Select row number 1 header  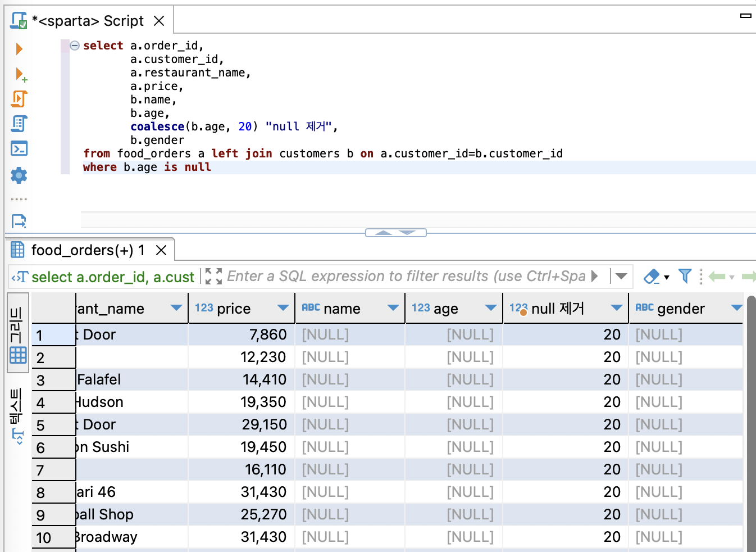(53, 335)
